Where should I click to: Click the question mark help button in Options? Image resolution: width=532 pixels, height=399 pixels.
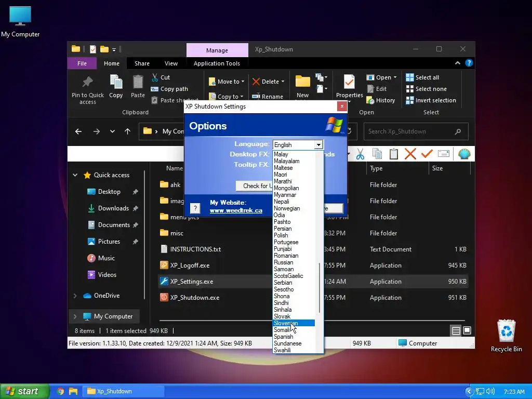click(x=195, y=208)
